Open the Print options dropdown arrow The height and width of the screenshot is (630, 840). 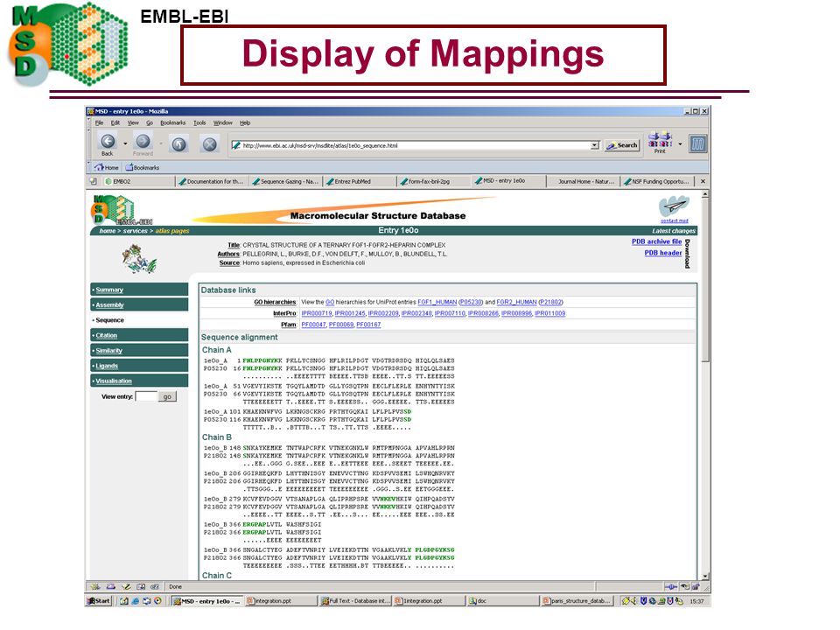tap(680, 143)
